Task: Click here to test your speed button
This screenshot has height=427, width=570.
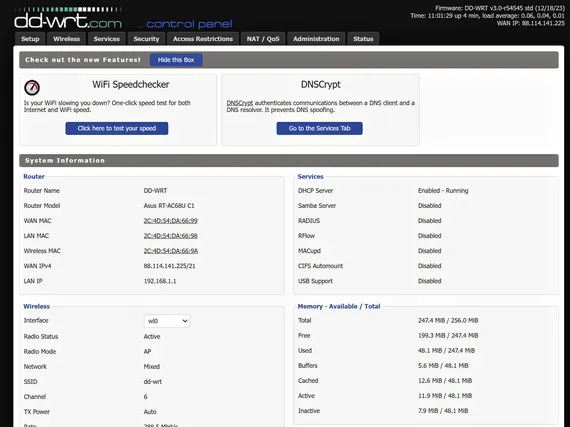Action: click(117, 128)
